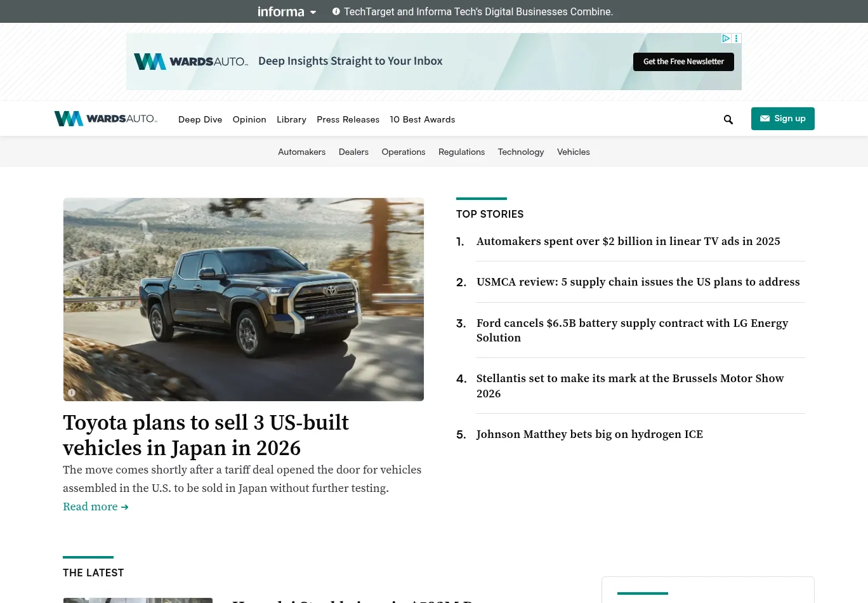Select the Automakers category tab
Screen dimensions: 868x603
point(301,152)
